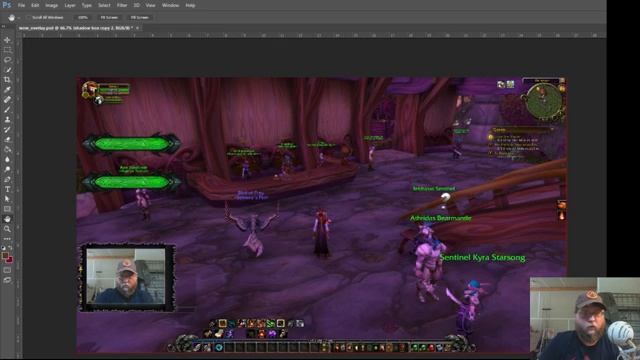The width and height of the screenshot is (640, 360).
Task: Select the Rectangular Marquee tool
Action: [x=7, y=50]
